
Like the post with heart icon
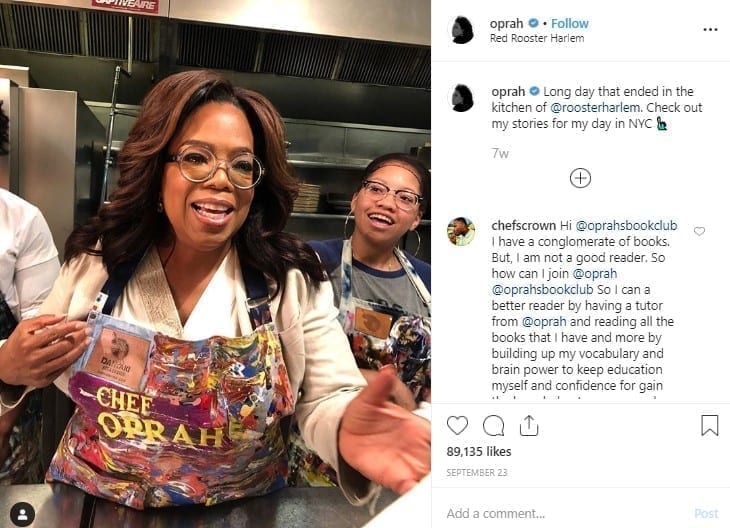[x=457, y=426]
